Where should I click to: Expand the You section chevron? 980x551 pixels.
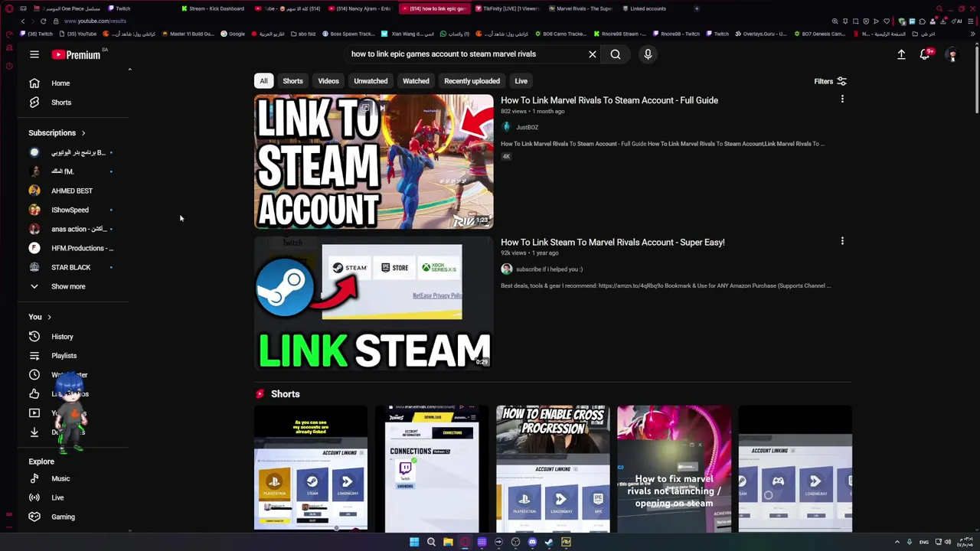pos(49,317)
